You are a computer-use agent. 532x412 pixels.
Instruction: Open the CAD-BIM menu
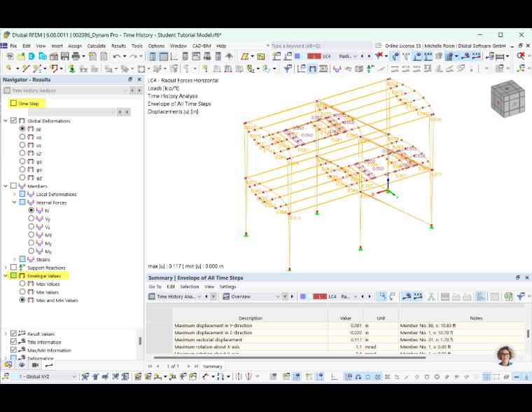pos(202,46)
